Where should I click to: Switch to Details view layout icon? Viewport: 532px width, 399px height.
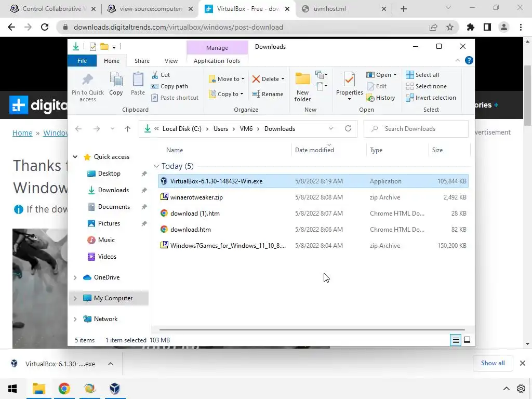(x=456, y=340)
